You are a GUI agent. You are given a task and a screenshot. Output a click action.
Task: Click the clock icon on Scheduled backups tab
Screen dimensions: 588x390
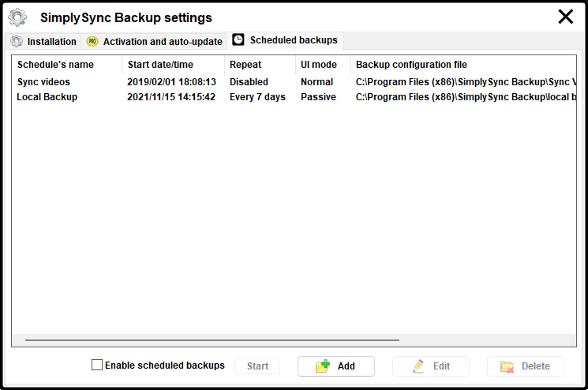[x=238, y=39]
